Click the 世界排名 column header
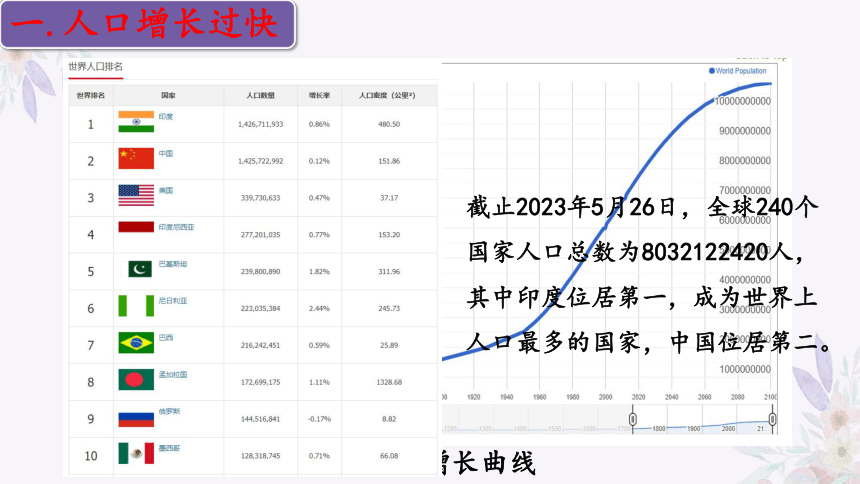860x484 pixels. pos(90,95)
